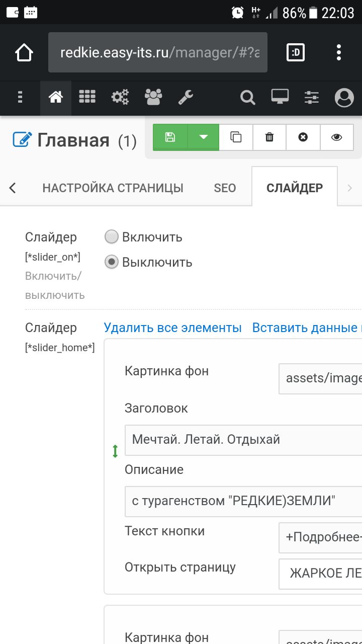Screen dimensions: 362x644
Task: Switch to the SEO tab
Action: click(x=225, y=188)
